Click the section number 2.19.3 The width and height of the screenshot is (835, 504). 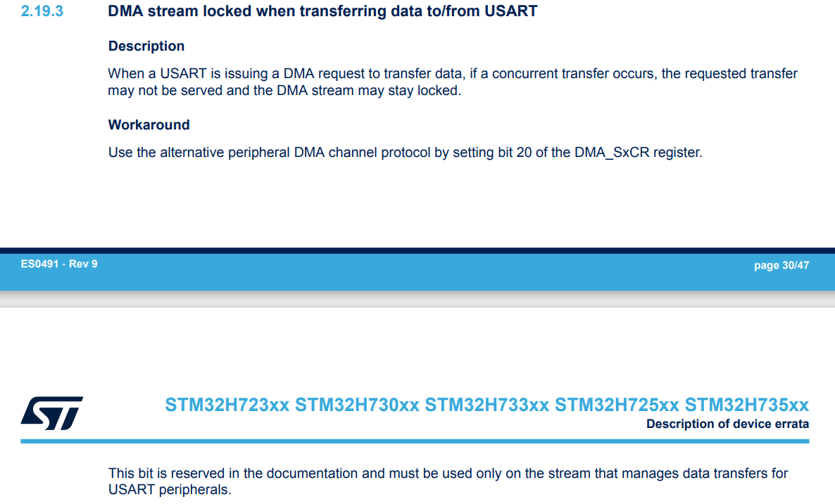pos(42,11)
